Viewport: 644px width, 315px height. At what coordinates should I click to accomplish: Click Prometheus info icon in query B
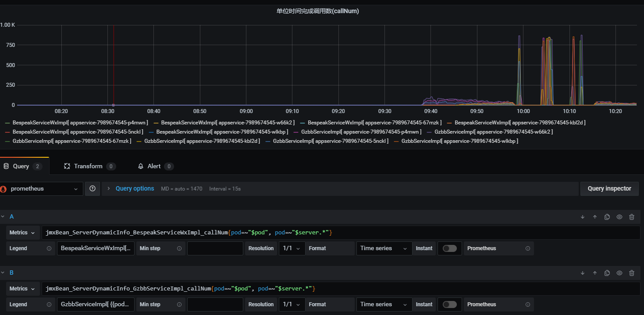(527, 304)
